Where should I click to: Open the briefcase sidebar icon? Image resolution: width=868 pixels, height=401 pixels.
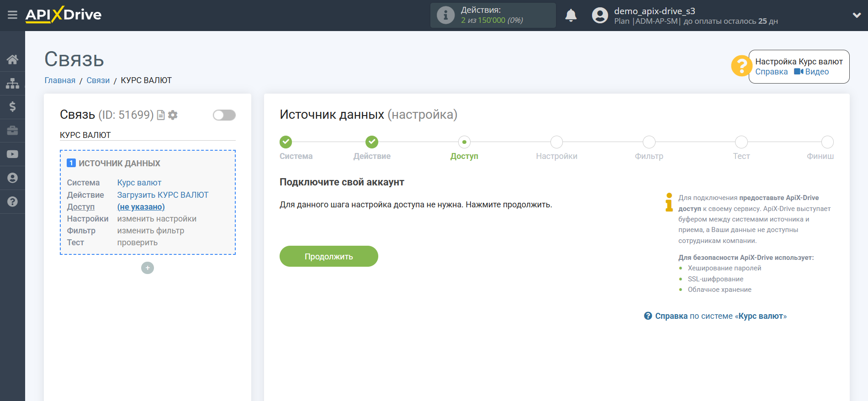click(x=12, y=131)
